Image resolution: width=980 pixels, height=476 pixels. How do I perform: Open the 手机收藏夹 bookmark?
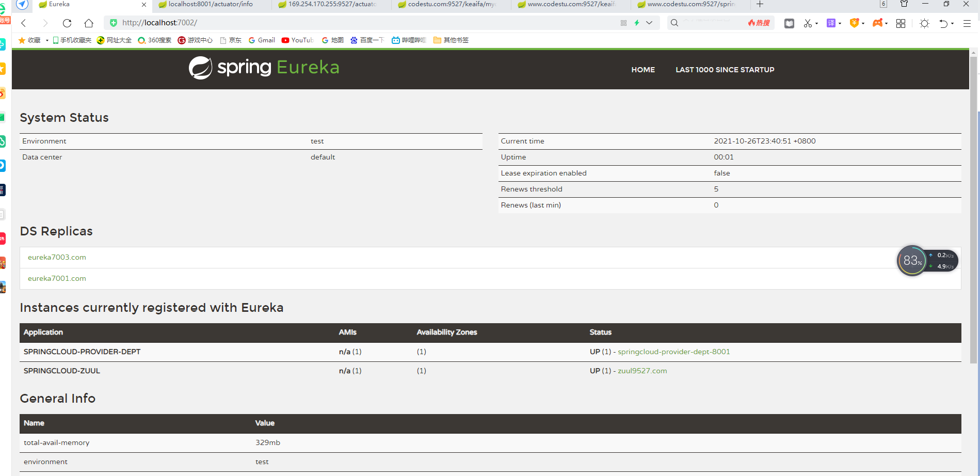click(x=72, y=40)
